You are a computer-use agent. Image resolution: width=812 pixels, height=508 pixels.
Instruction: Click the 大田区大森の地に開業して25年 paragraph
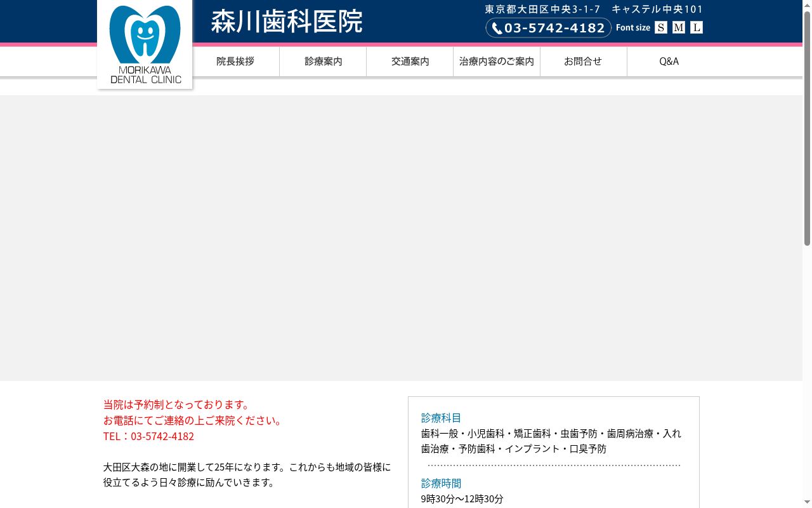pyautogui.click(x=247, y=474)
